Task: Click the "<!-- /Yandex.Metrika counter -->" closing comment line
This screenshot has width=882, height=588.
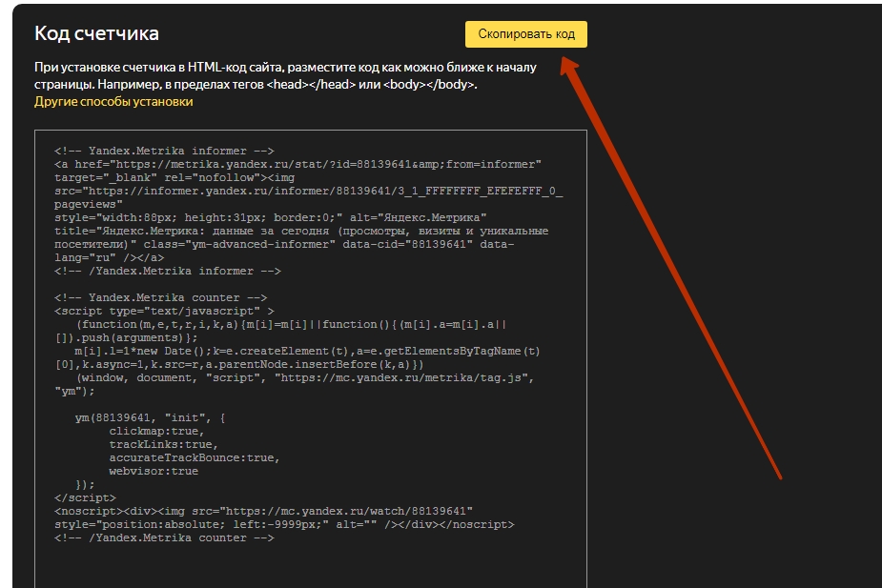Action: pyautogui.click(x=164, y=538)
